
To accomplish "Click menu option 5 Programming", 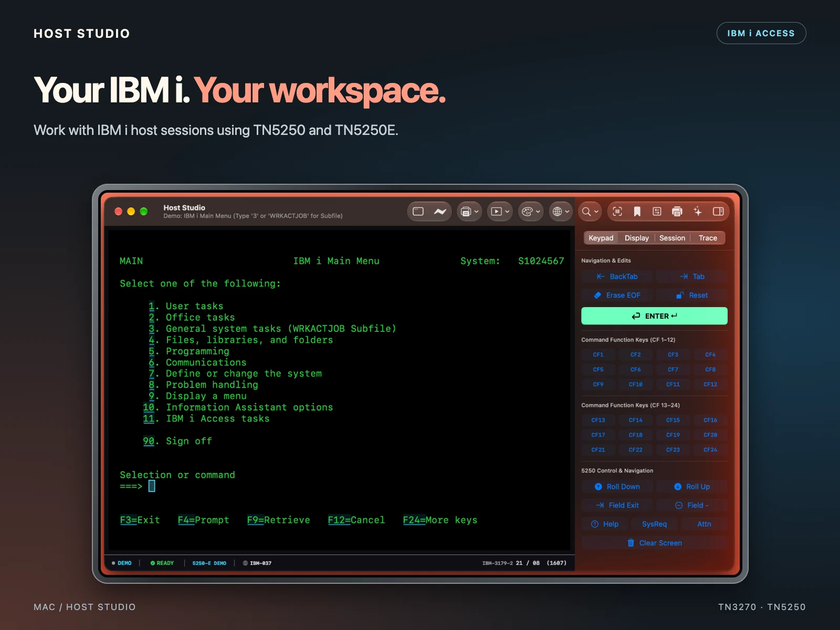I will (x=188, y=351).
